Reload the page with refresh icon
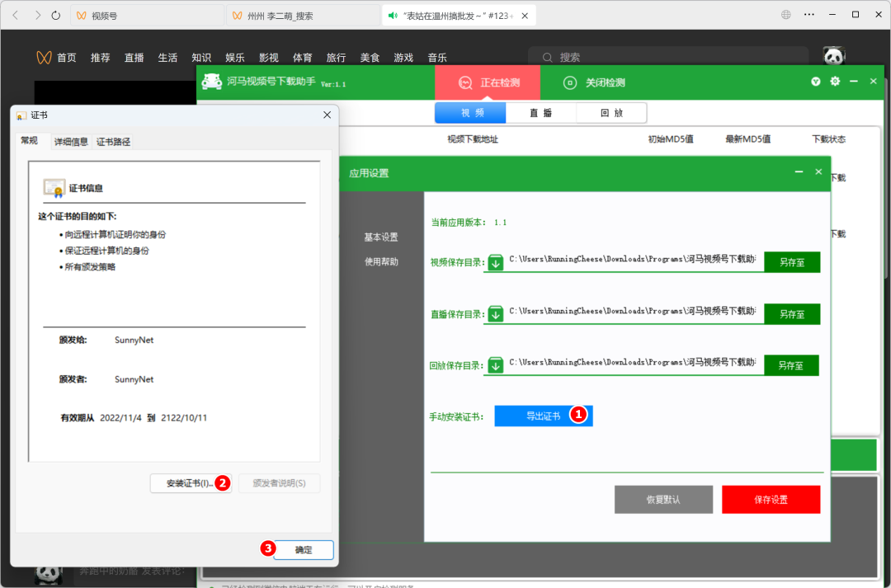This screenshot has width=891, height=588. (56, 16)
